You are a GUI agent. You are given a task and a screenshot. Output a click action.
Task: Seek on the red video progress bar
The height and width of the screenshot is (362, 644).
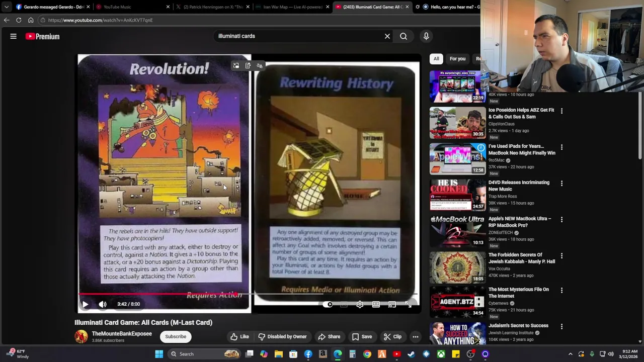coord(249,294)
